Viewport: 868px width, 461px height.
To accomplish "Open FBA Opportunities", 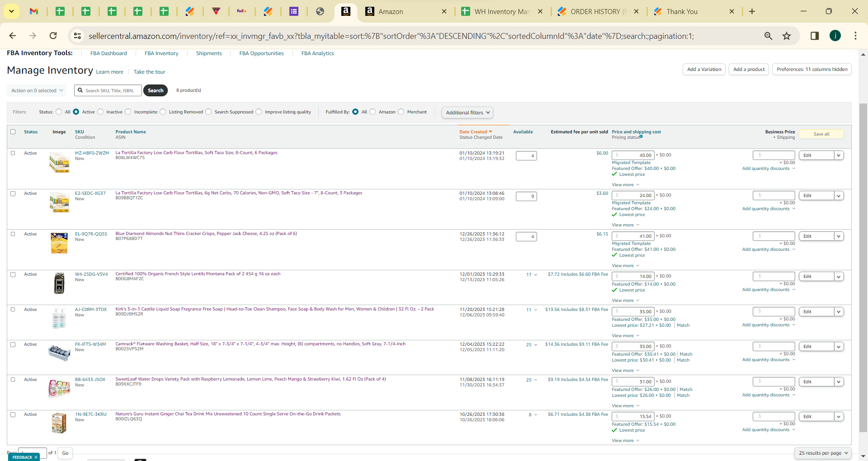I will tap(261, 53).
